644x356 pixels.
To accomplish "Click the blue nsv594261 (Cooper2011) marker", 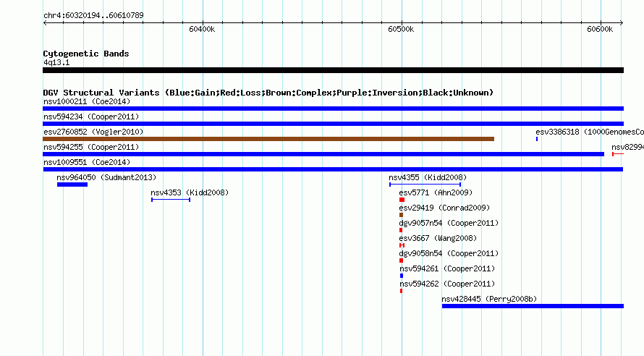I will pyautogui.click(x=402, y=276).
